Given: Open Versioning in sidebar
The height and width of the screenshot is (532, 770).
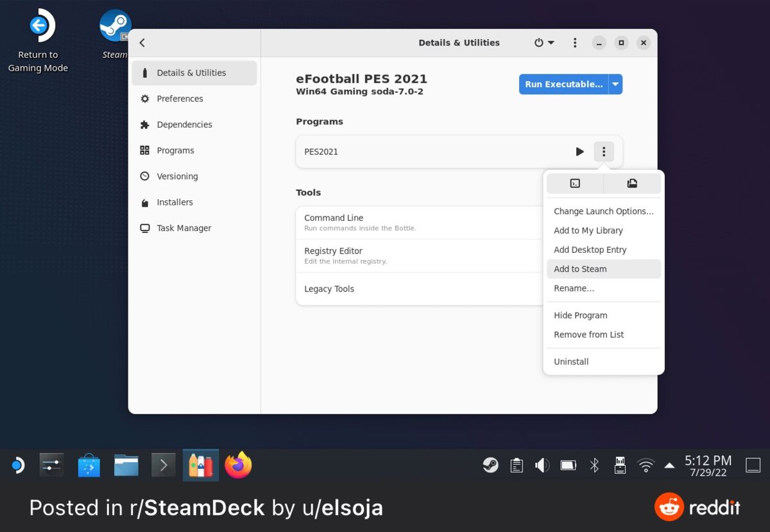Looking at the screenshot, I should (x=194, y=176).
